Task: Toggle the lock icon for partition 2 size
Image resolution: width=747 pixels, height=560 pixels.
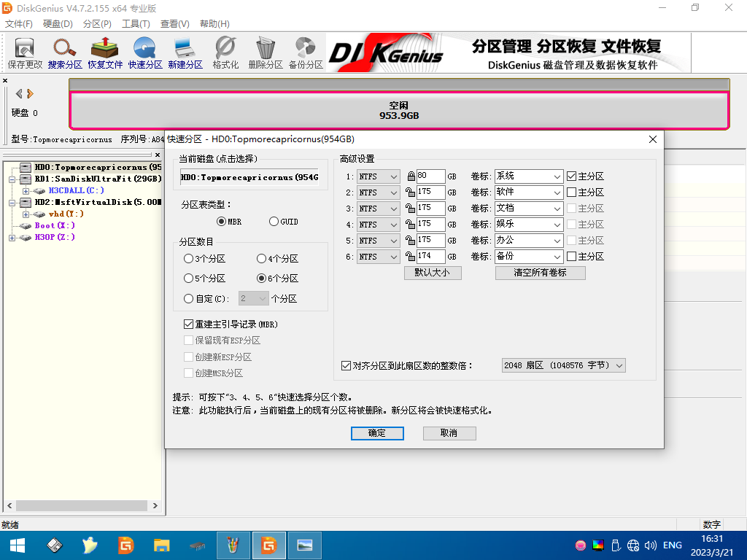Action: (410, 192)
